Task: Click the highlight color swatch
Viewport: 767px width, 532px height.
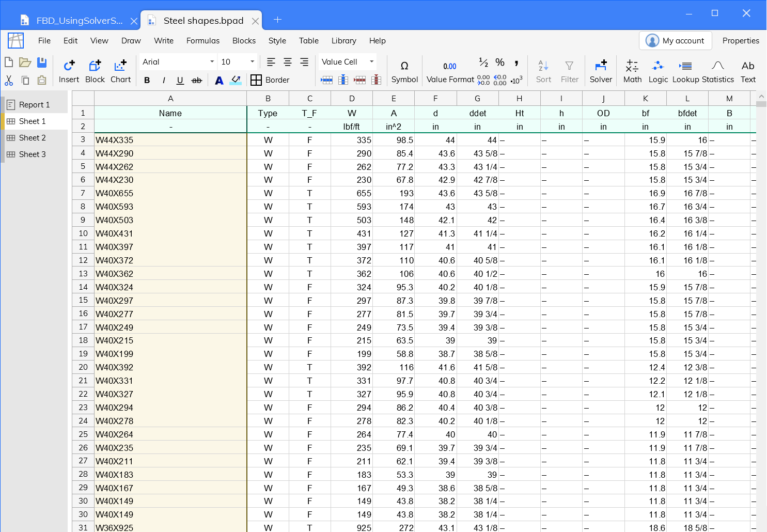Action: point(236,80)
